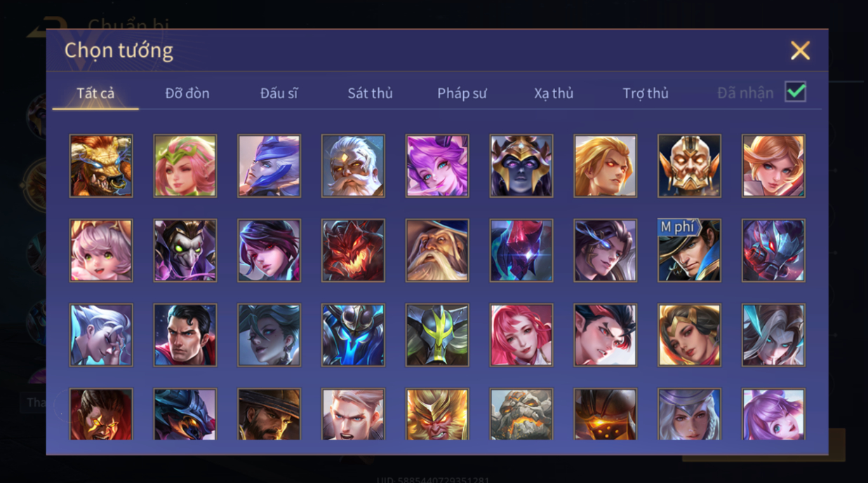The width and height of the screenshot is (868, 483).
Task: Close the 'Chọn tướng' dialog
Action: point(800,50)
